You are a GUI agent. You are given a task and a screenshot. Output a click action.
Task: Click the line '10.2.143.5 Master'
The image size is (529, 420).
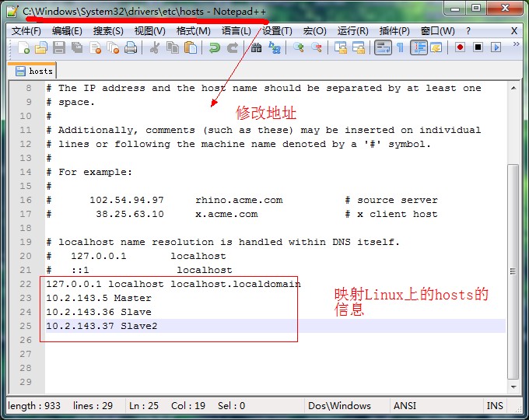click(x=99, y=298)
